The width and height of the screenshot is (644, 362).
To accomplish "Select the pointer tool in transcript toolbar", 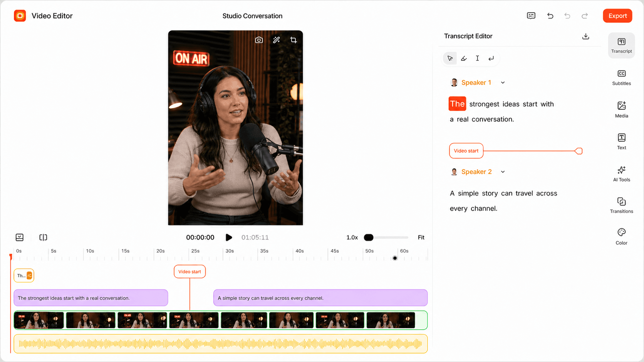I will coord(450,58).
